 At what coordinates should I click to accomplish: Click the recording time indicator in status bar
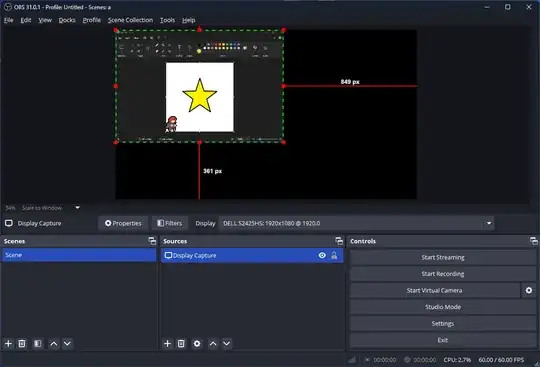tap(420, 360)
